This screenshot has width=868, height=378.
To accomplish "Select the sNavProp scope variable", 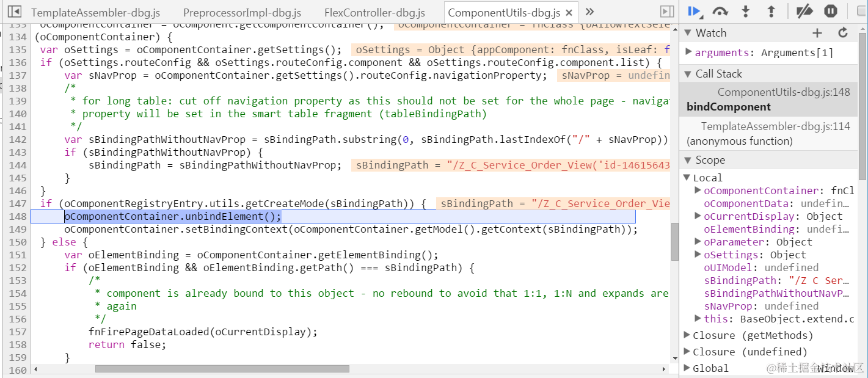I will point(761,306).
